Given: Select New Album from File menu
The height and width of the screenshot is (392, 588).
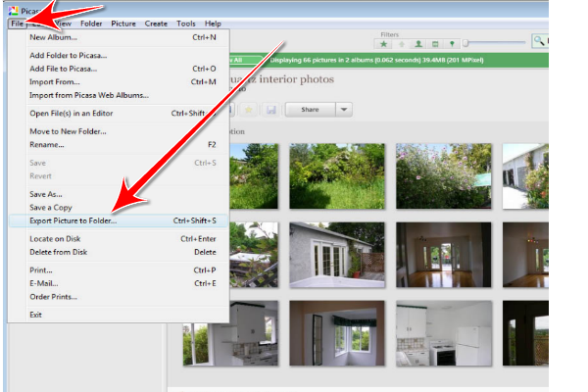Looking at the screenshot, I should pos(54,37).
